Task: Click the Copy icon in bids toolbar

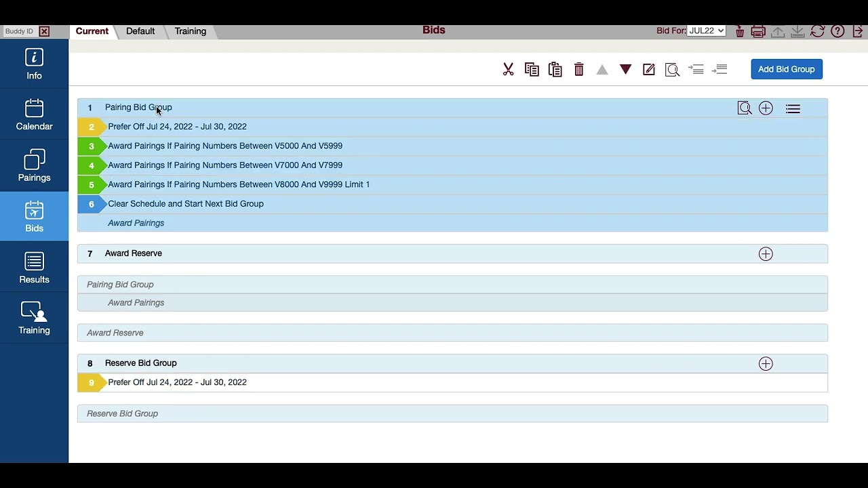Action: point(532,69)
